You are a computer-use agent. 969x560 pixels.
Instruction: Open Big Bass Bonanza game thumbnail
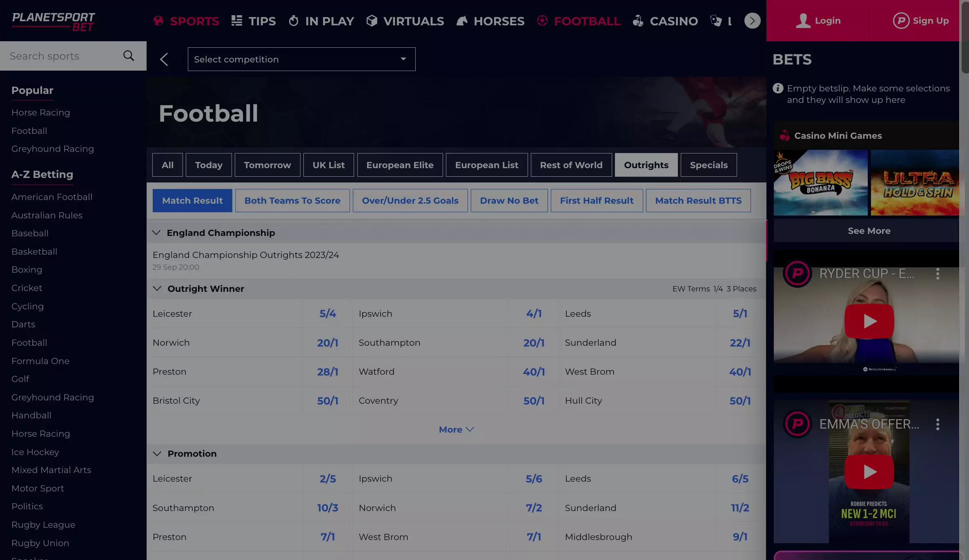point(820,183)
